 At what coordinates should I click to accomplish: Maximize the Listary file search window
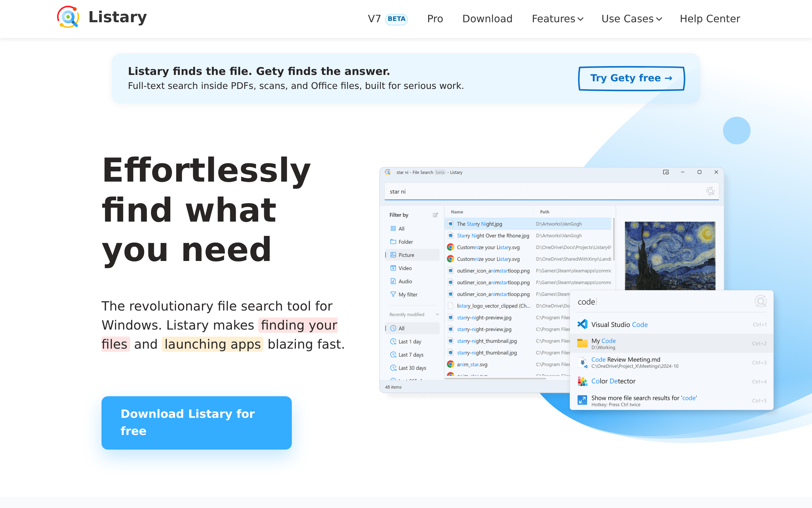click(699, 172)
